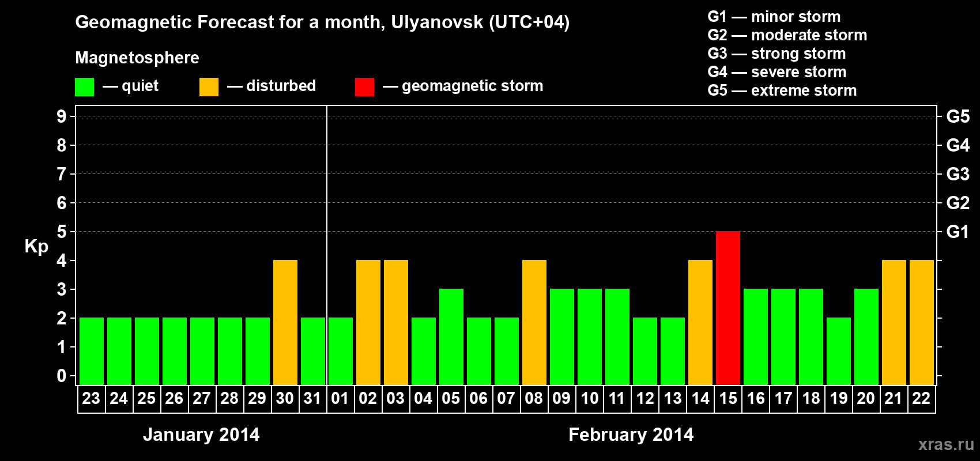The width and height of the screenshot is (980, 461).
Task: Click the green quiet legend swatch
Action: pos(85,87)
